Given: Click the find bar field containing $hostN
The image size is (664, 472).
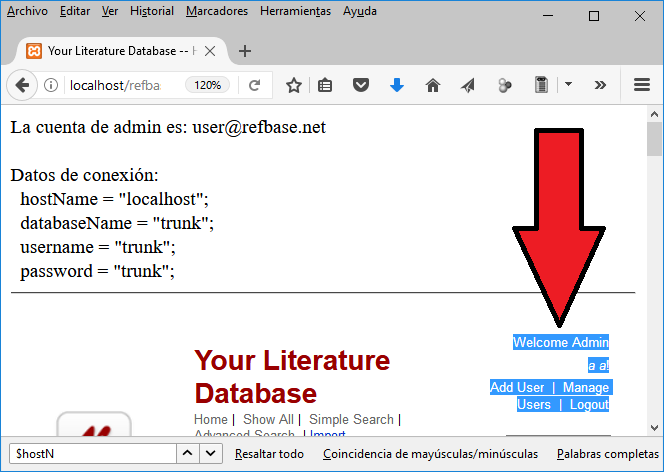Looking at the screenshot, I should click(x=93, y=454).
